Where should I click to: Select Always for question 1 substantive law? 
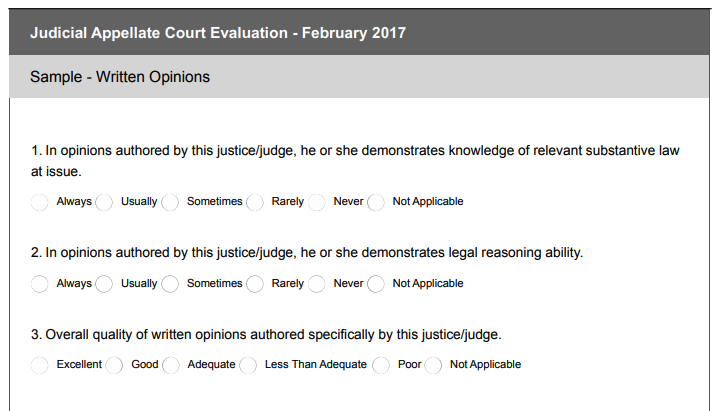[39, 202]
